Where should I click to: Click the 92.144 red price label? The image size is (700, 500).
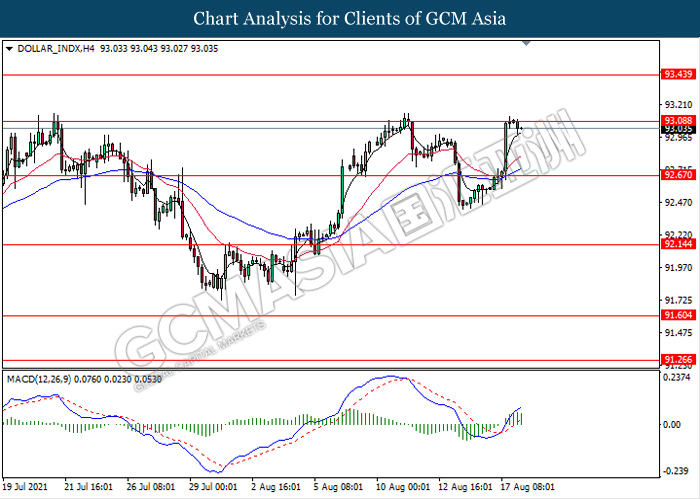point(678,244)
